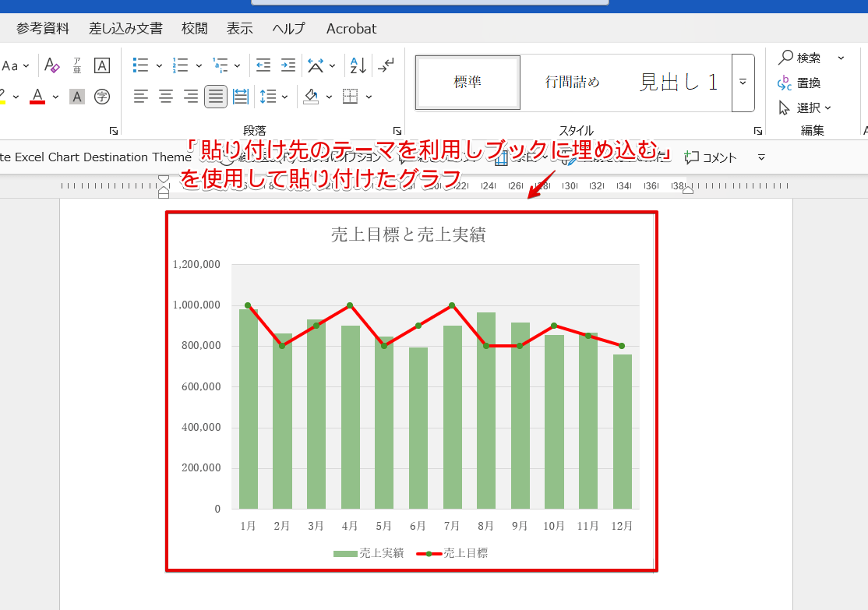Apply the 見出し 1 style
The width and height of the screenshot is (868, 610).
tap(677, 82)
